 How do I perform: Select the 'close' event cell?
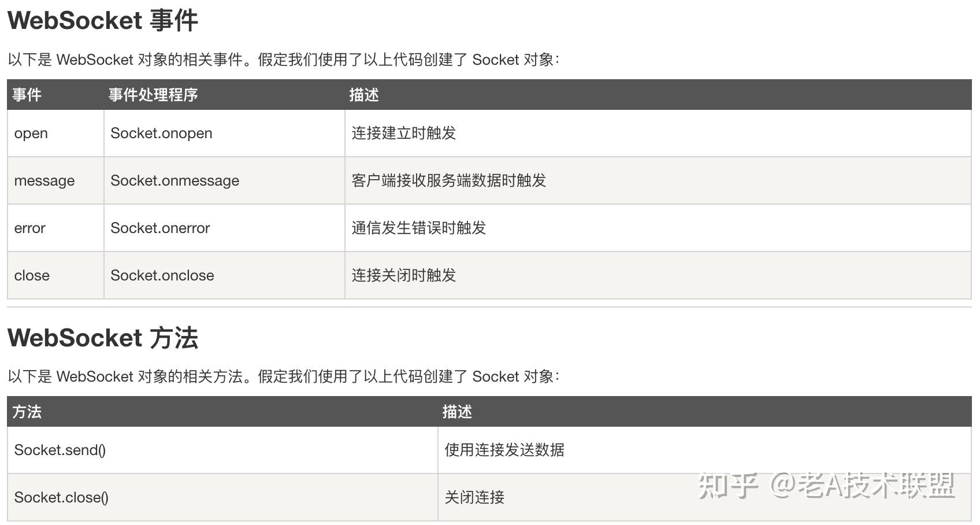pyautogui.click(x=55, y=275)
